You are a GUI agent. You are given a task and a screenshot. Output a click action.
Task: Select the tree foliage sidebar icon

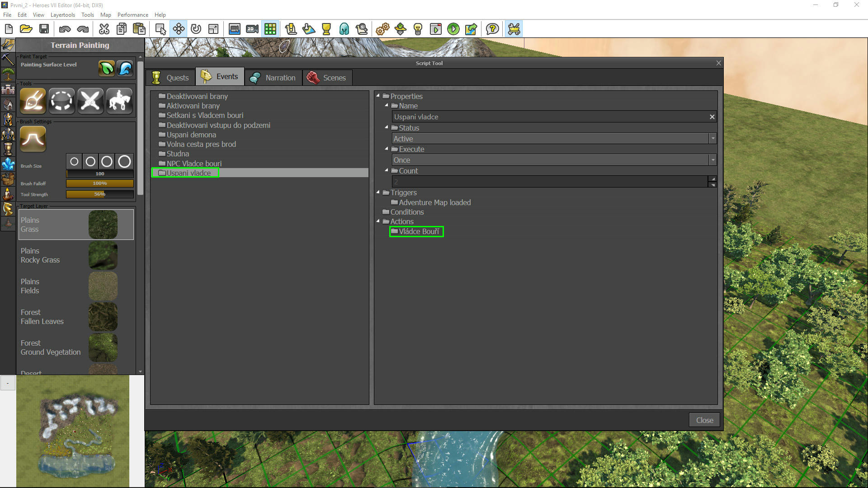click(8, 74)
